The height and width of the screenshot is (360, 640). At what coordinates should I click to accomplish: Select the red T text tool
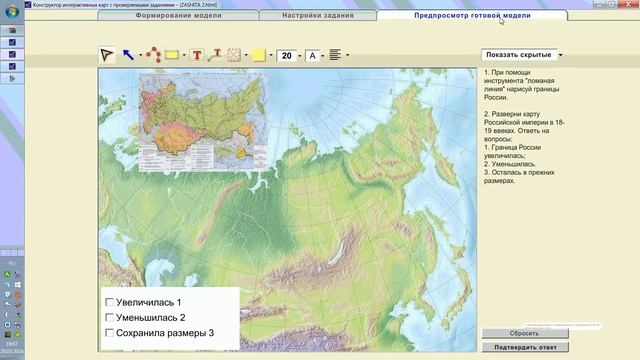(197, 55)
